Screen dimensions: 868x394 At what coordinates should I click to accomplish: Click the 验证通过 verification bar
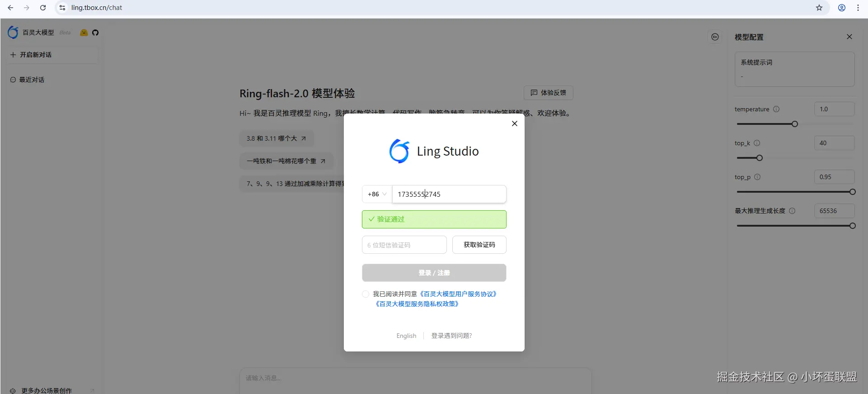pyautogui.click(x=434, y=219)
